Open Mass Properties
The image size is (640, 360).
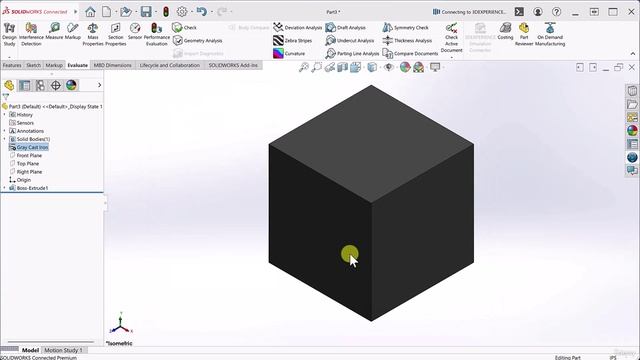click(93, 34)
